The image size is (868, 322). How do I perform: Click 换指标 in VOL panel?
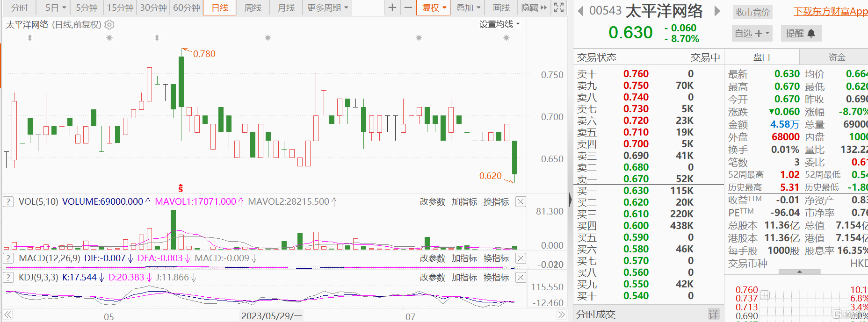coord(496,201)
